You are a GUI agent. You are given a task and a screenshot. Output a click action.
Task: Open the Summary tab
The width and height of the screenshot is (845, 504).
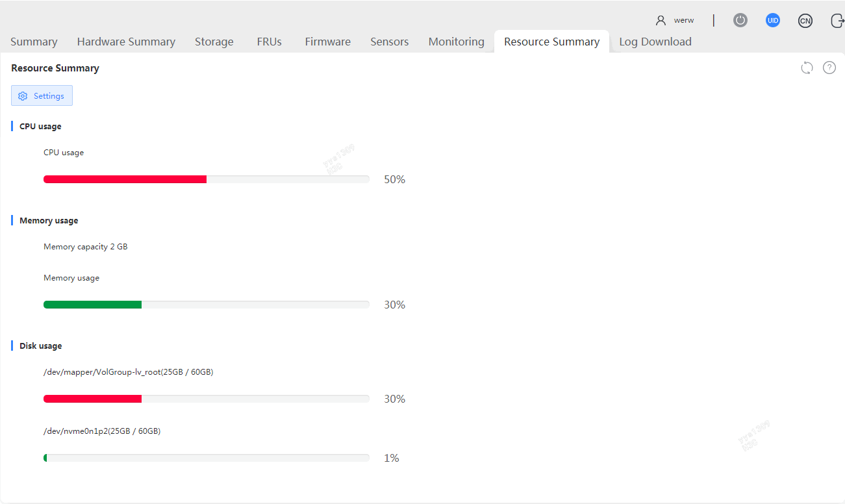point(34,42)
